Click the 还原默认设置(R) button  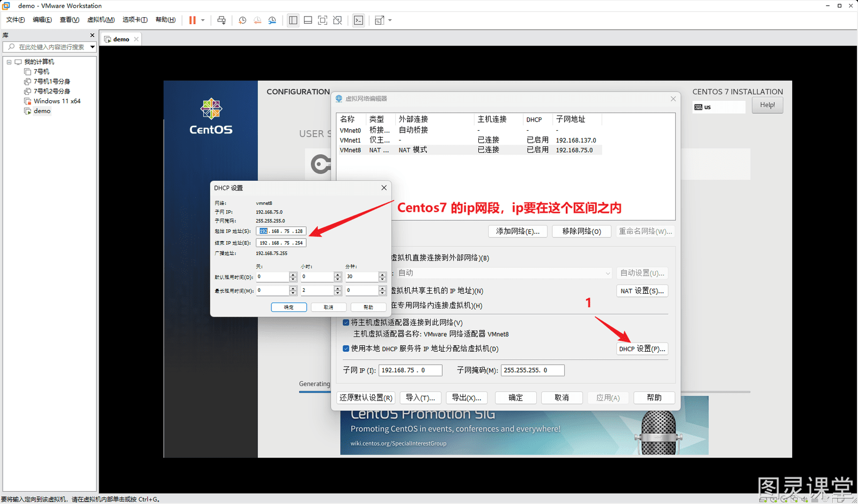tap(366, 398)
